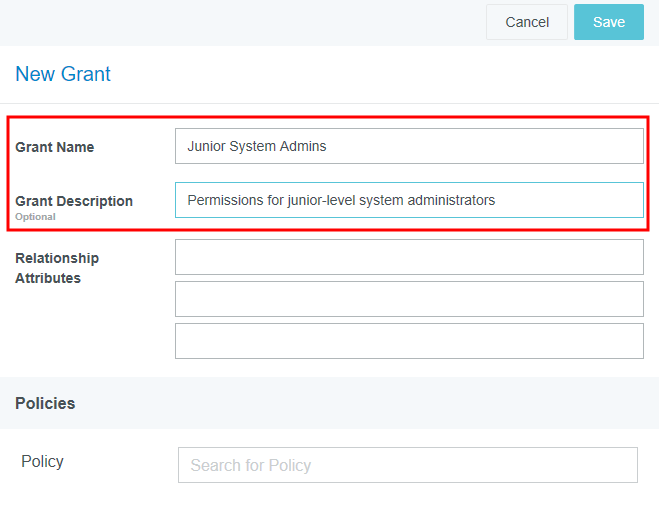This screenshot has height=517, width=659.
Task: Click the New Grant page heading
Action: 63,74
